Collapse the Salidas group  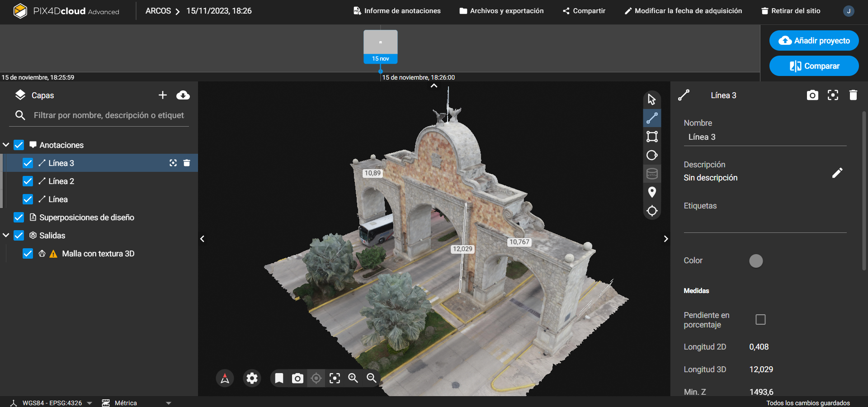point(6,236)
